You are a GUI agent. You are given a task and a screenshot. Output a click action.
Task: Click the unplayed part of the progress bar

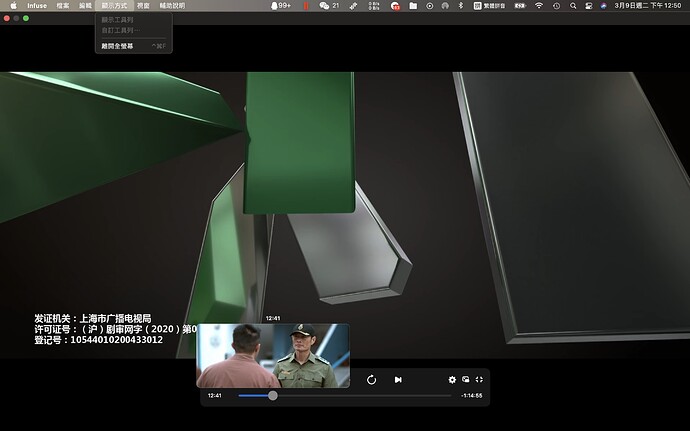pos(364,395)
